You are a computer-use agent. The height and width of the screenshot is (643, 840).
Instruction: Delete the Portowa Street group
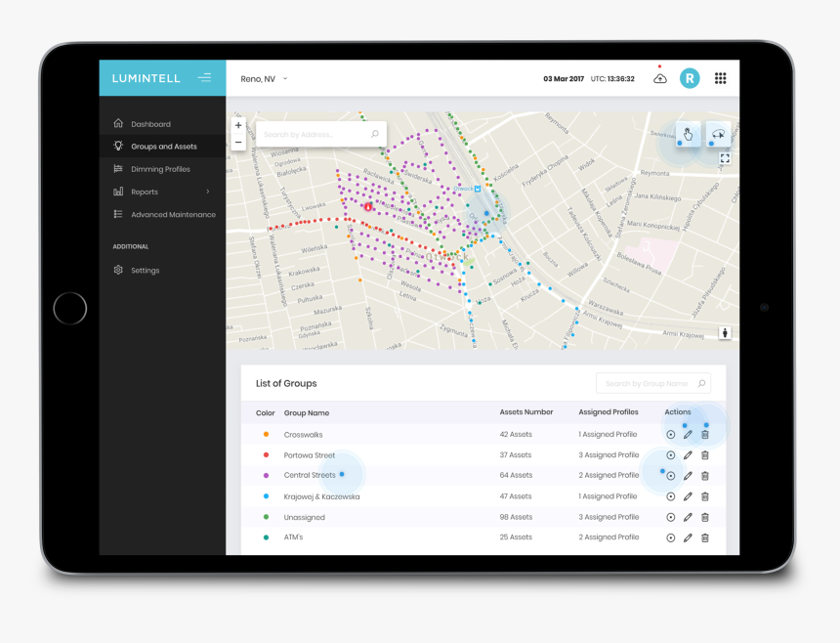705,455
